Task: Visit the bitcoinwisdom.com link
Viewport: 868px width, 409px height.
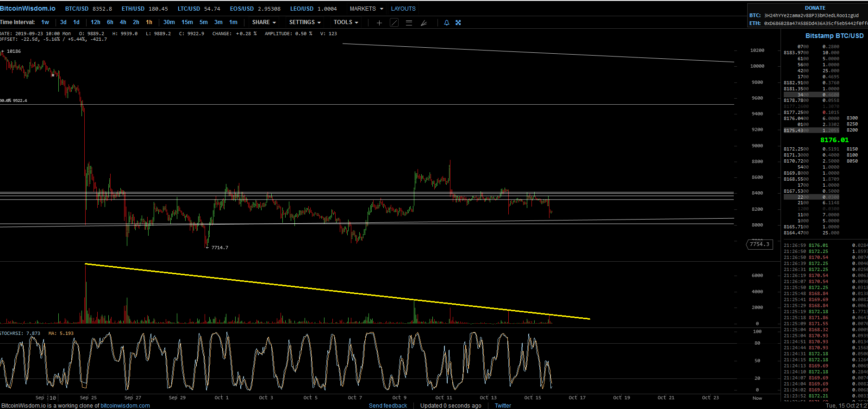Action: coord(125,406)
